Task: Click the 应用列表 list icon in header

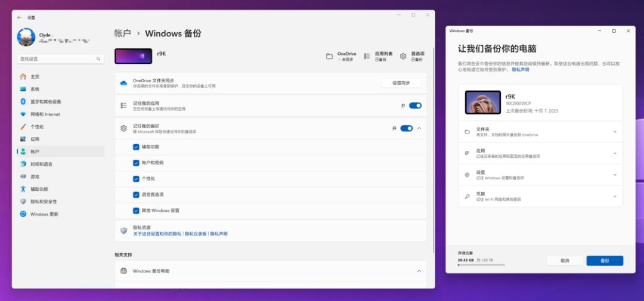Action: click(x=367, y=56)
